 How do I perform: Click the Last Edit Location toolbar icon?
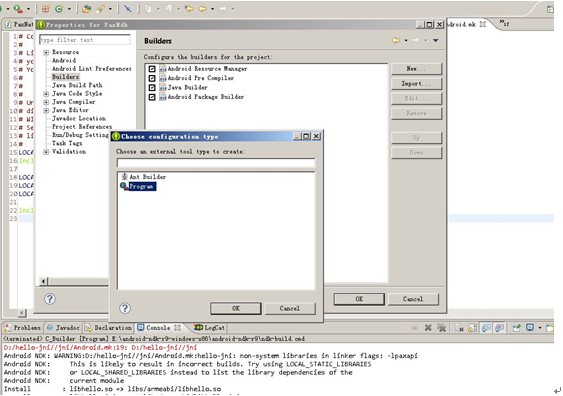[x=189, y=9]
